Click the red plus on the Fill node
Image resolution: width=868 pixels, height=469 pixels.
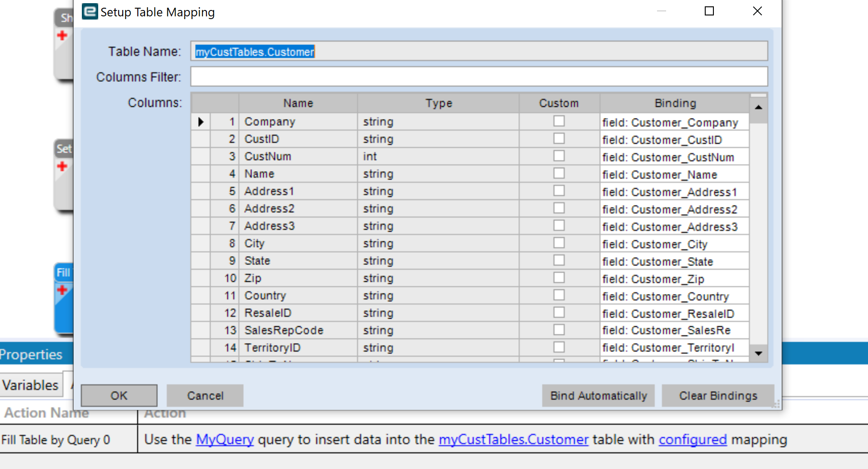point(63,289)
